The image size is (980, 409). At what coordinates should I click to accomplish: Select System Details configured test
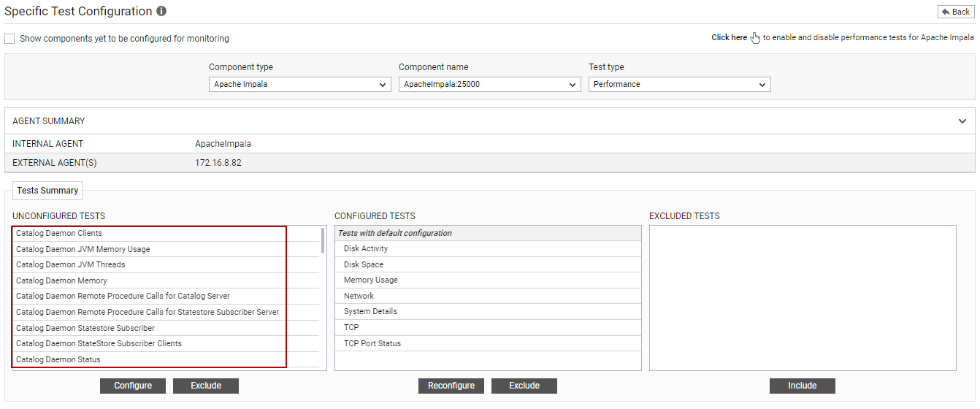click(x=488, y=312)
